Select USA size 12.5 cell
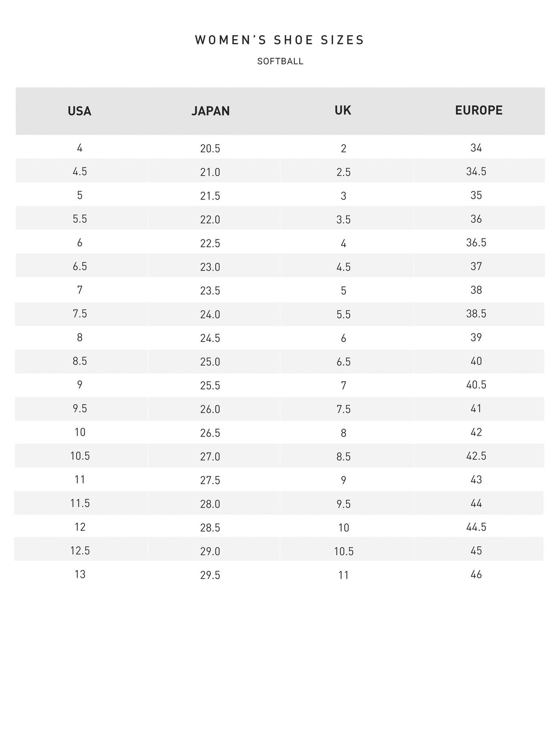Image resolution: width=560 pixels, height=747 pixels. [80, 551]
